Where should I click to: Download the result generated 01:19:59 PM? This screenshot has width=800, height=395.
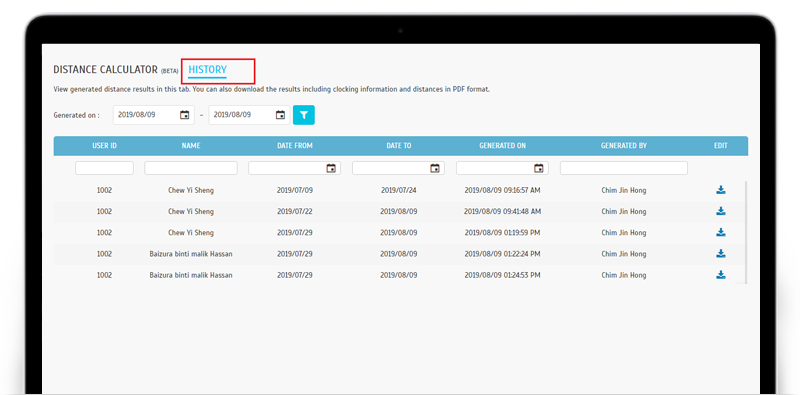(x=720, y=233)
